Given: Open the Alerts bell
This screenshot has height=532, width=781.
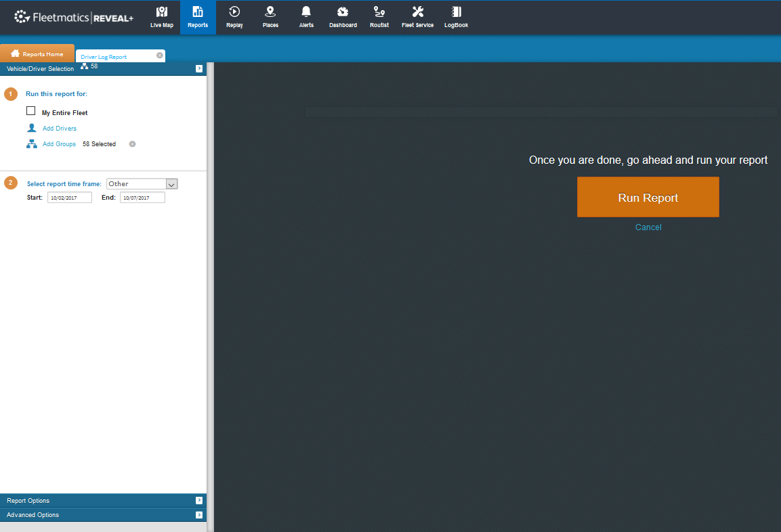Looking at the screenshot, I should [x=306, y=18].
